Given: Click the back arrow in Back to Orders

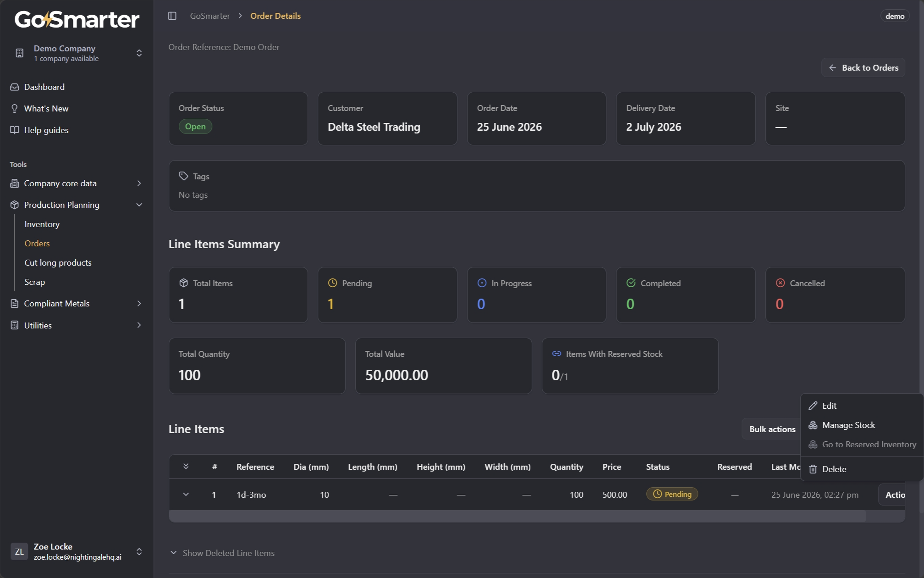Looking at the screenshot, I should (832, 68).
